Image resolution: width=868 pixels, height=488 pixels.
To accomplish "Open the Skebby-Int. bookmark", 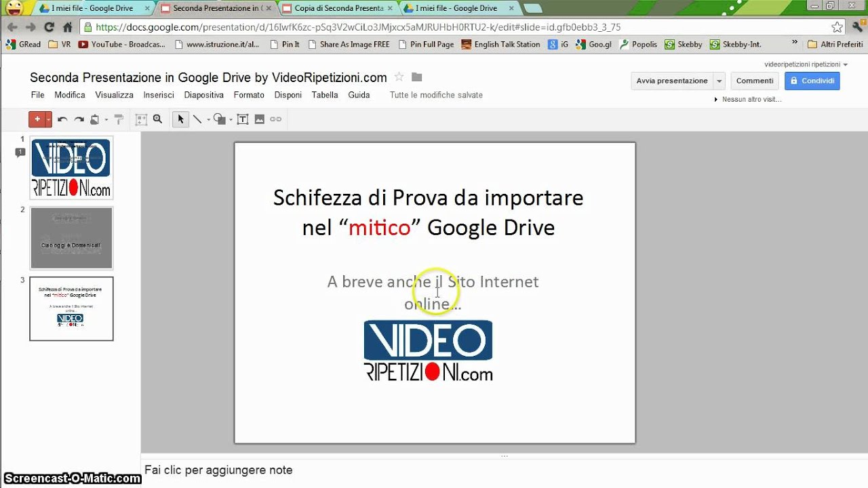I will pyautogui.click(x=736, y=44).
